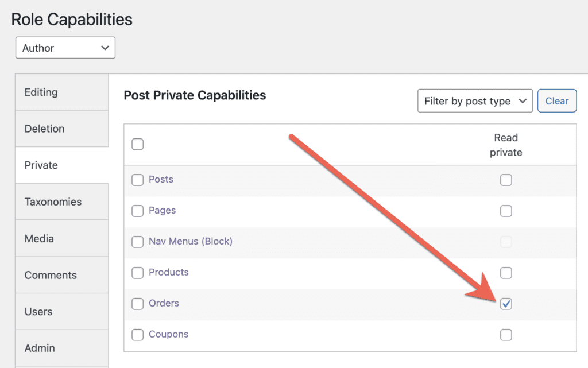Image resolution: width=588 pixels, height=368 pixels.
Task: Enable the Read private checkbox for Posts
Action: click(x=506, y=180)
